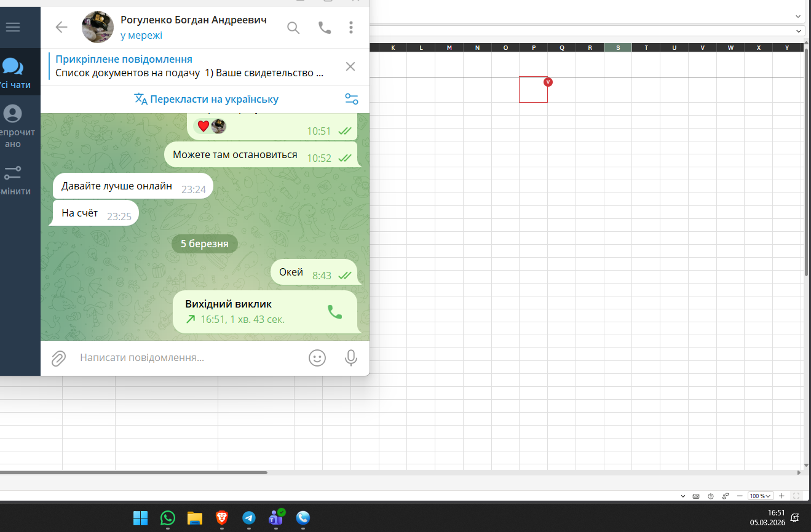Image resolution: width=811 pixels, height=532 pixels.
Task: Switch to Telegram in the taskbar
Action: [249, 518]
